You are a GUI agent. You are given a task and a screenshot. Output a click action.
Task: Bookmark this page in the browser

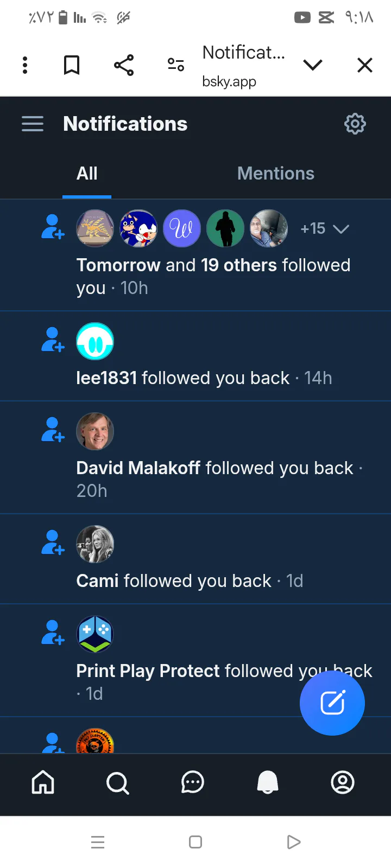[x=72, y=65]
